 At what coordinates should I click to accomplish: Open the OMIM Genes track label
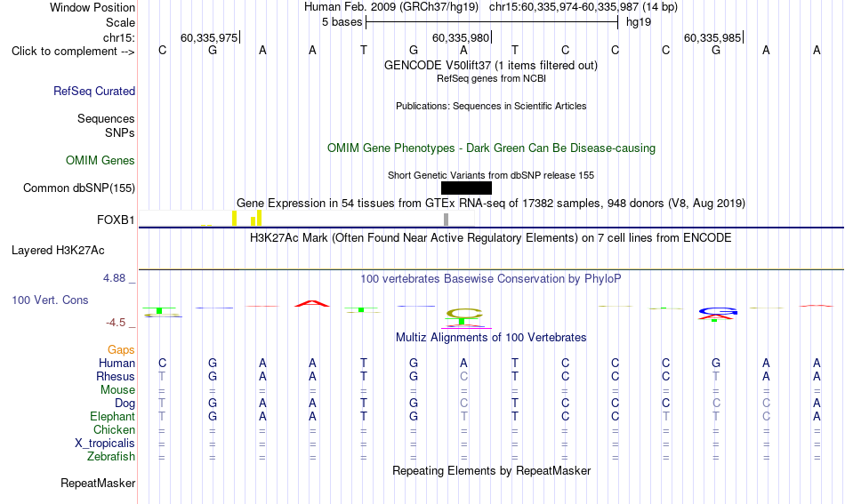[101, 161]
